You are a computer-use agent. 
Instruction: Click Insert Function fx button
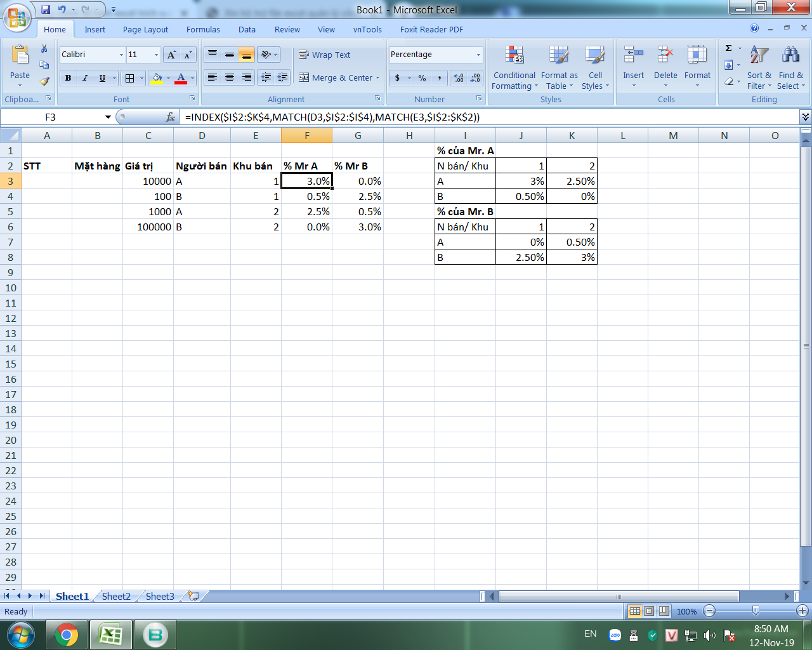pyautogui.click(x=170, y=117)
